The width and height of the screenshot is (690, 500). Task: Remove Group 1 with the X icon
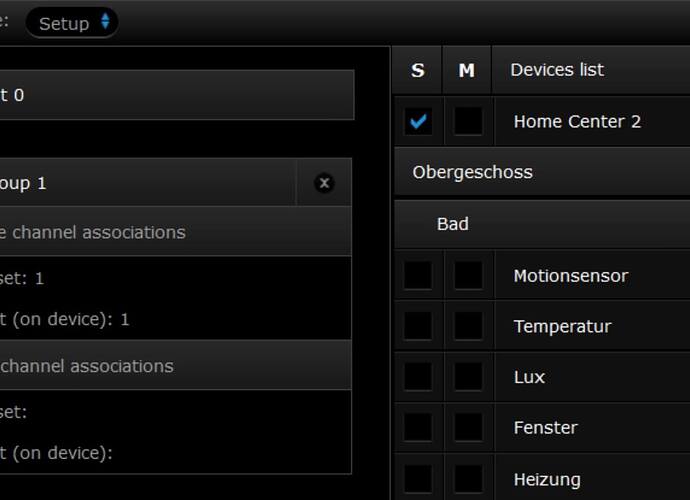point(324,183)
